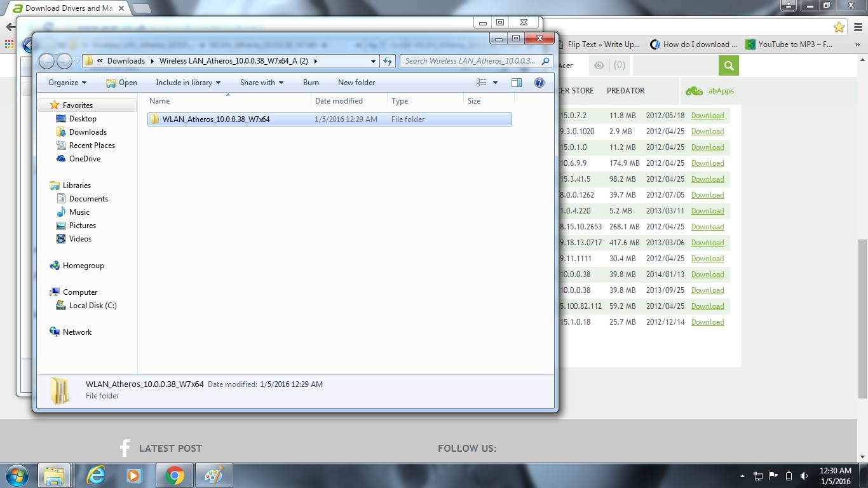The width and height of the screenshot is (868, 488).
Task: Open the Flip Text bookmark
Action: click(598, 44)
